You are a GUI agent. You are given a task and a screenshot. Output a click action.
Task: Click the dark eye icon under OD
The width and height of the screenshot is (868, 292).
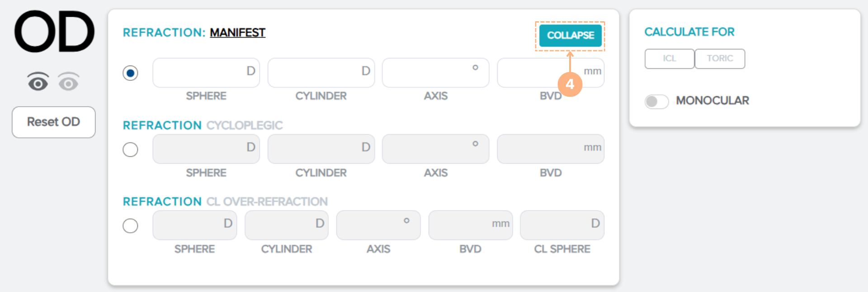(x=38, y=81)
